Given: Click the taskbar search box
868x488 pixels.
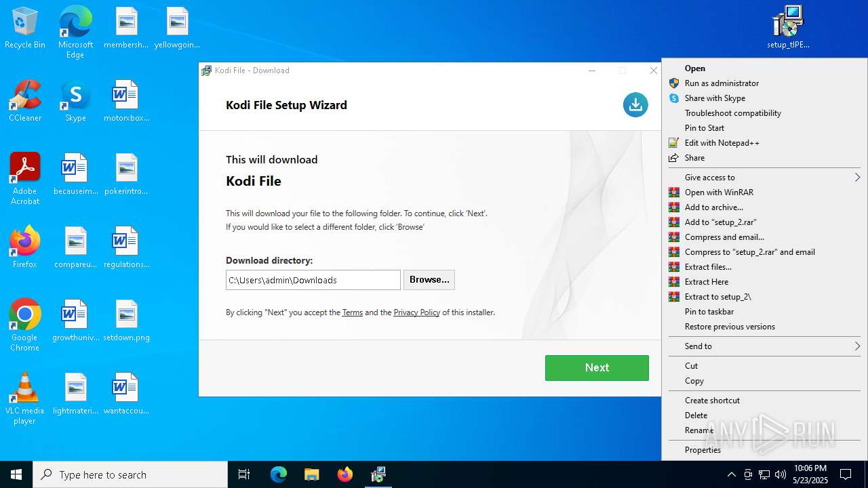Looking at the screenshot, I should point(130,474).
